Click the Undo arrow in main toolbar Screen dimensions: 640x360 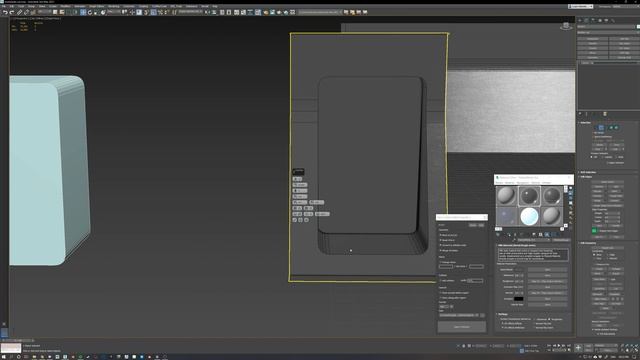(x=5, y=12)
